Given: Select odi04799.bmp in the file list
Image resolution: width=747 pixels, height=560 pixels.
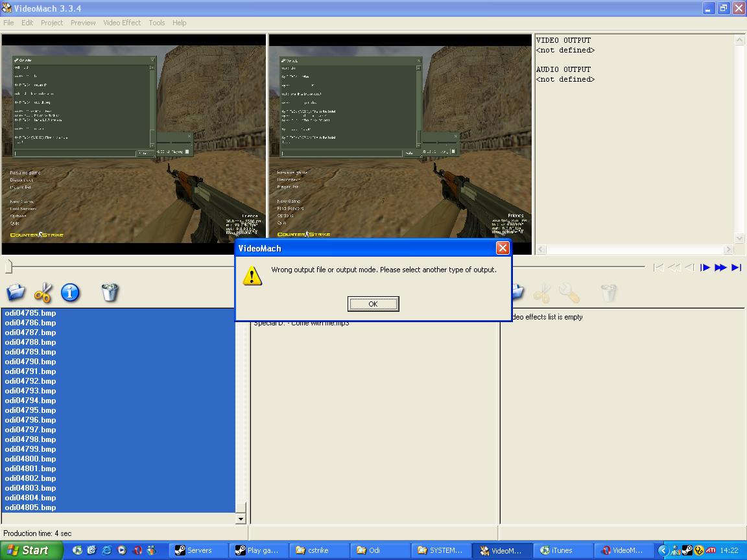Looking at the screenshot, I should pyautogui.click(x=118, y=449).
